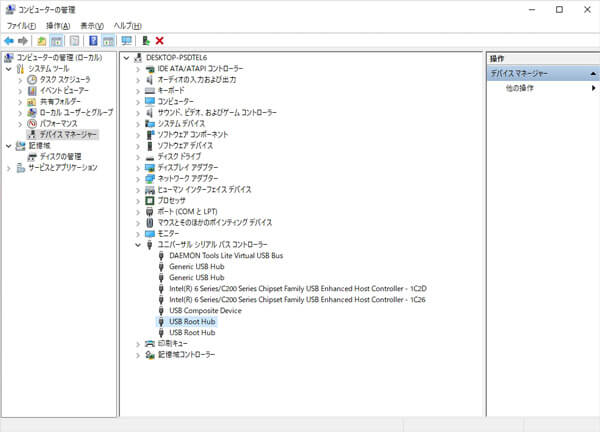Collapse the ユニバーサル シリアル バス コントローラー node
The image size is (600, 432).
coord(137,244)
